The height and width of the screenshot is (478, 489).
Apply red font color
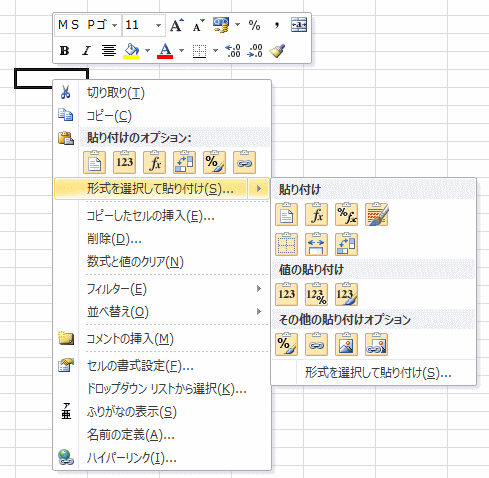pyautogui.click(x=165, y=51)
